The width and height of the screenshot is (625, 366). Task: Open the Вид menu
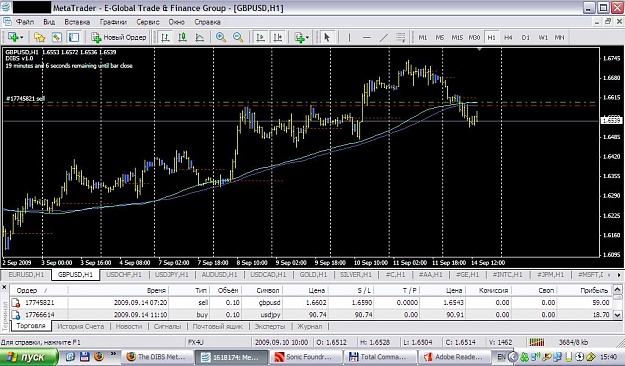tap(49, 22)
